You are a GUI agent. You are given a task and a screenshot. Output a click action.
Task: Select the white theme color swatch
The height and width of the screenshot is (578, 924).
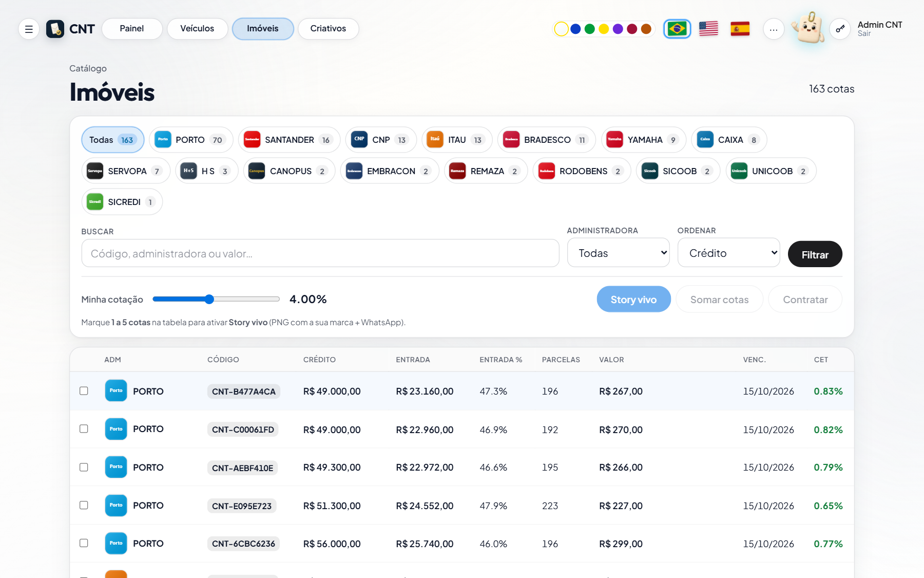(561, 29)
